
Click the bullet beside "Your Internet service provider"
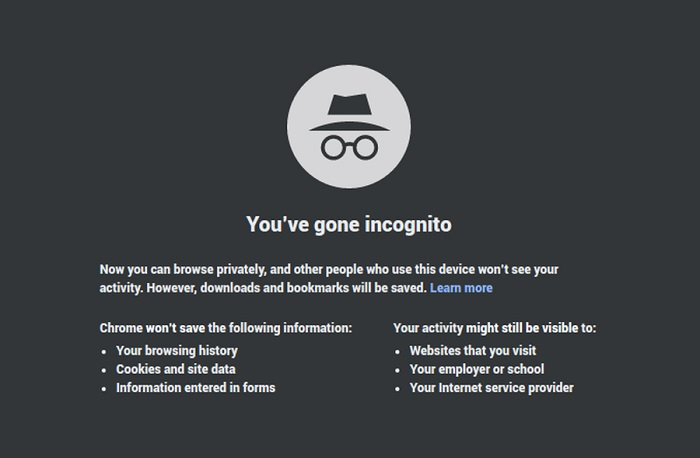coord(398,388)
